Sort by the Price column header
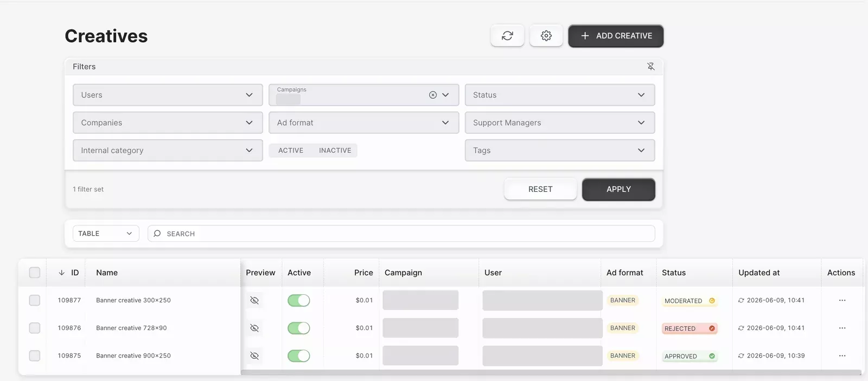868x381 pixels. click(x=363, y=273)
